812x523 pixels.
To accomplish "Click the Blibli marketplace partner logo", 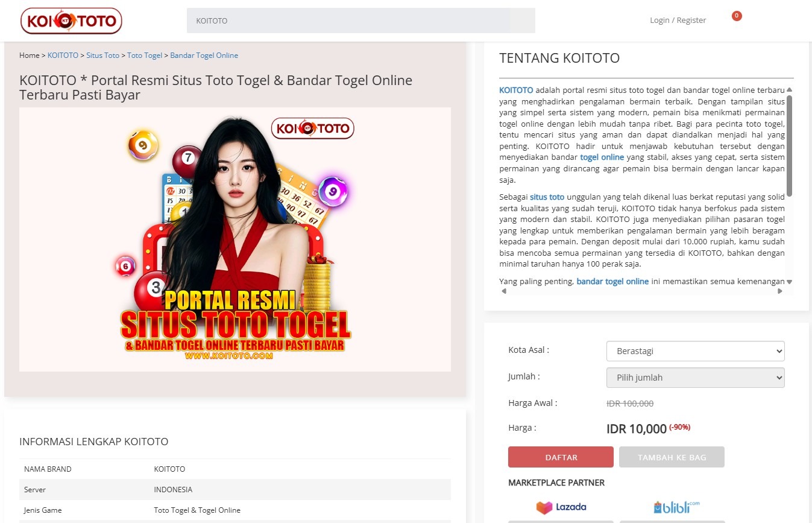I will tap(672, 507).
